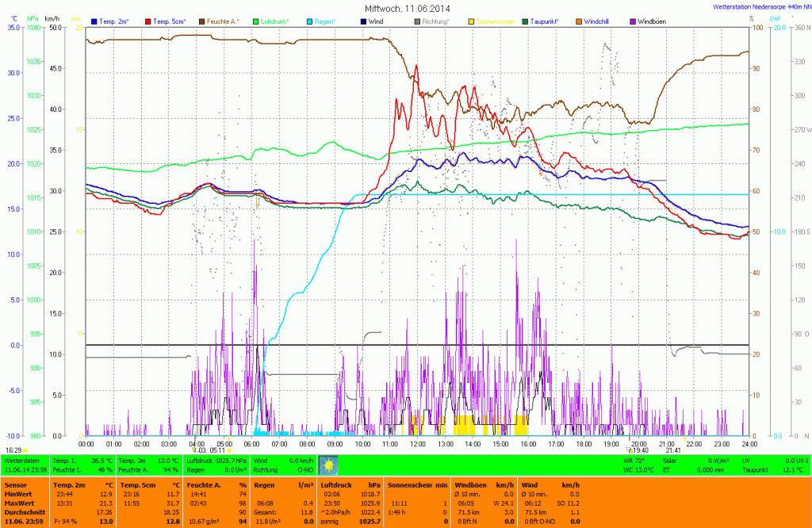Click the red Temp. 5cm legend square
Image resolution: width=812 pixels, height=528 pixels.
149,21
